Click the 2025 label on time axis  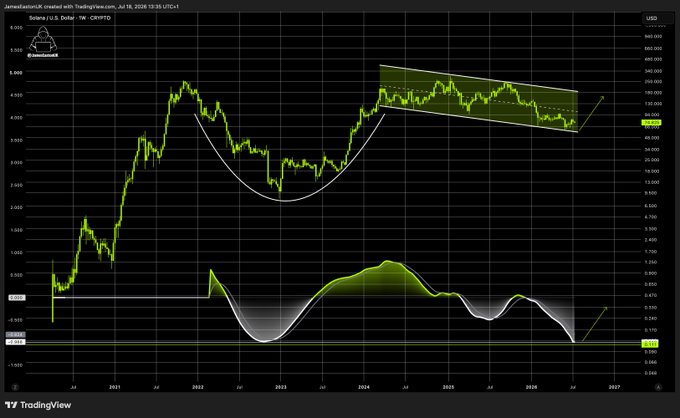pyautogui.click(x=448, y=387)
